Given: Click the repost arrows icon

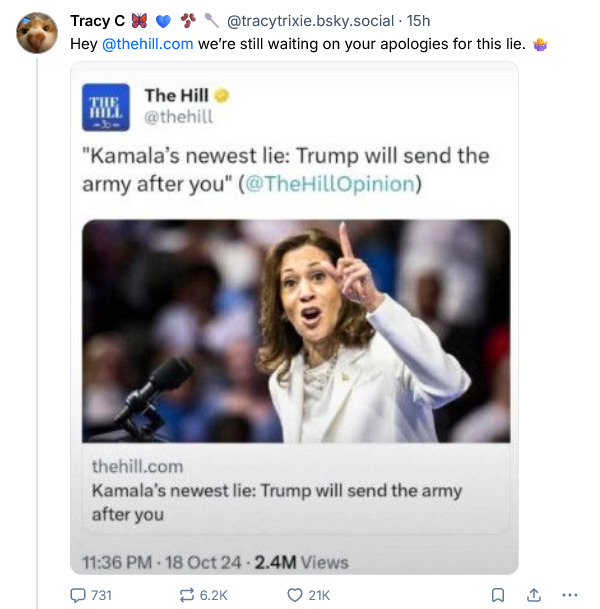Looking at the screenshot, I should (186, 595).
